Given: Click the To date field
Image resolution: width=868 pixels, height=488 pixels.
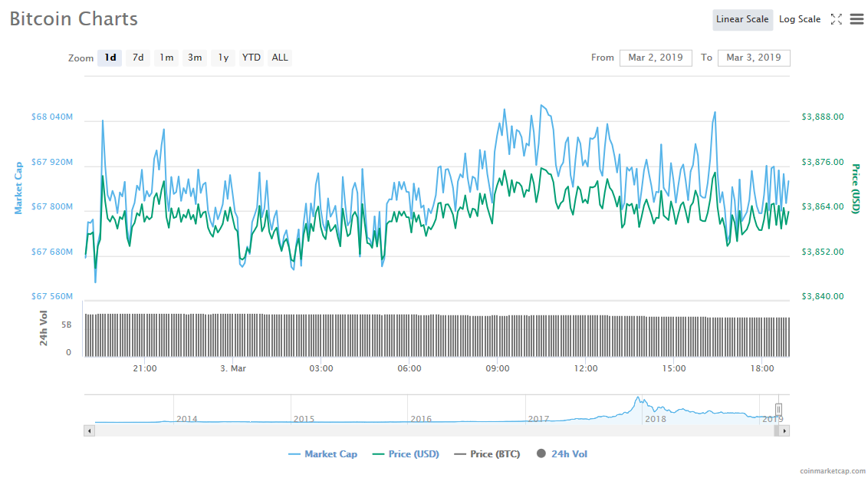Looking at the screenshot, I should point(753,58).
